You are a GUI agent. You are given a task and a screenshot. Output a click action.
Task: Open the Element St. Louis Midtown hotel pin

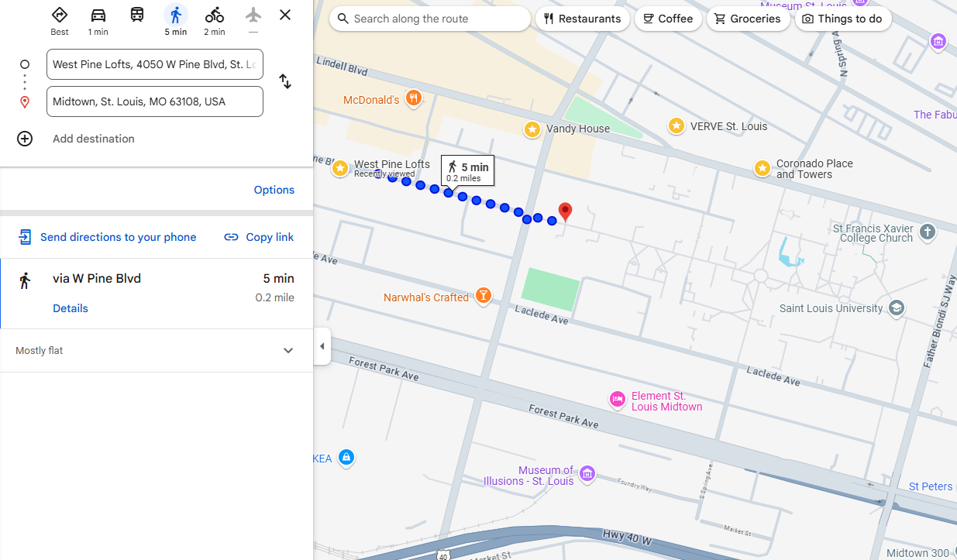click(x=618, y=400)
